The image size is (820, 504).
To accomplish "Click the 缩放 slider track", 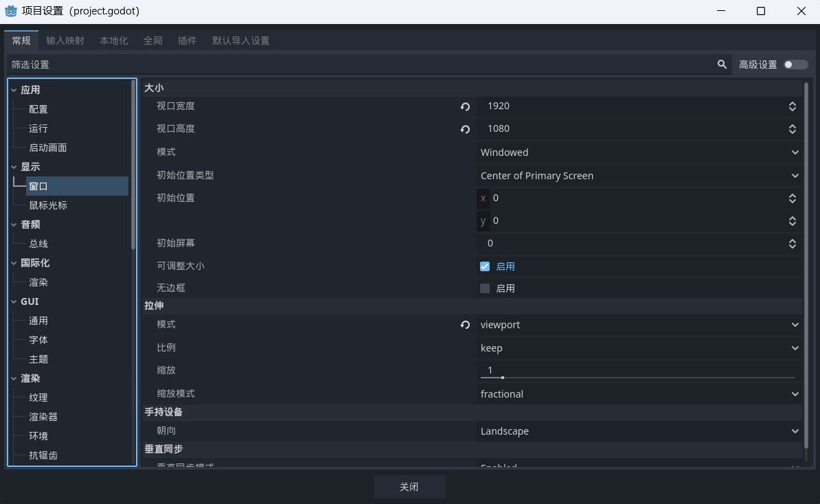I will [639, 377].
